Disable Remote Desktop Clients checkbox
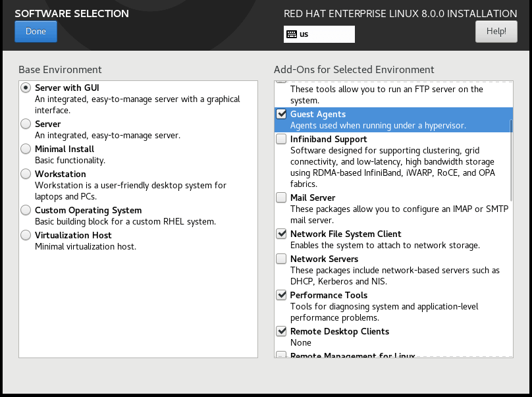 [281, 331]
